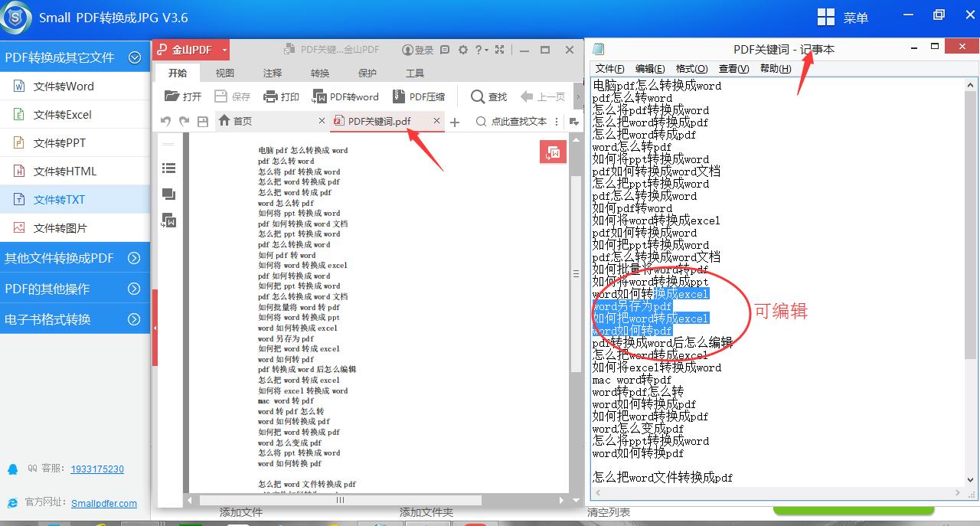Click the red floating PDF-to-Word button
The image size is (980, 526).
point(553,152)
